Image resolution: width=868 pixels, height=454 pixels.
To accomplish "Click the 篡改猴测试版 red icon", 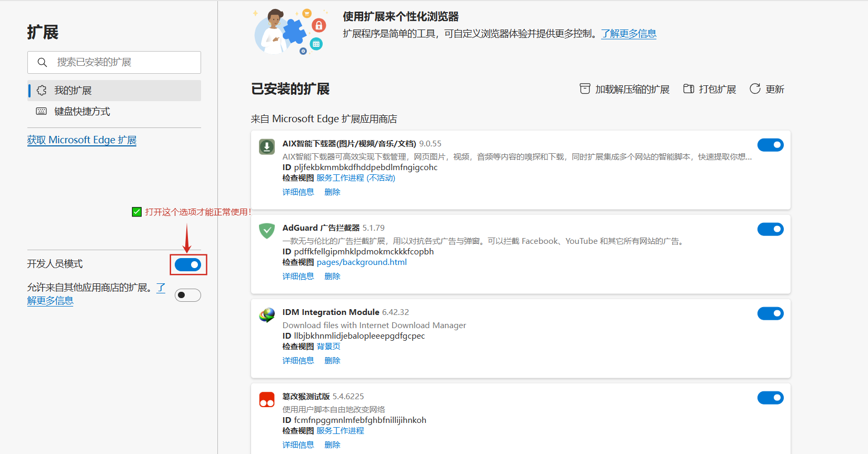I will [x=267, y=399].
